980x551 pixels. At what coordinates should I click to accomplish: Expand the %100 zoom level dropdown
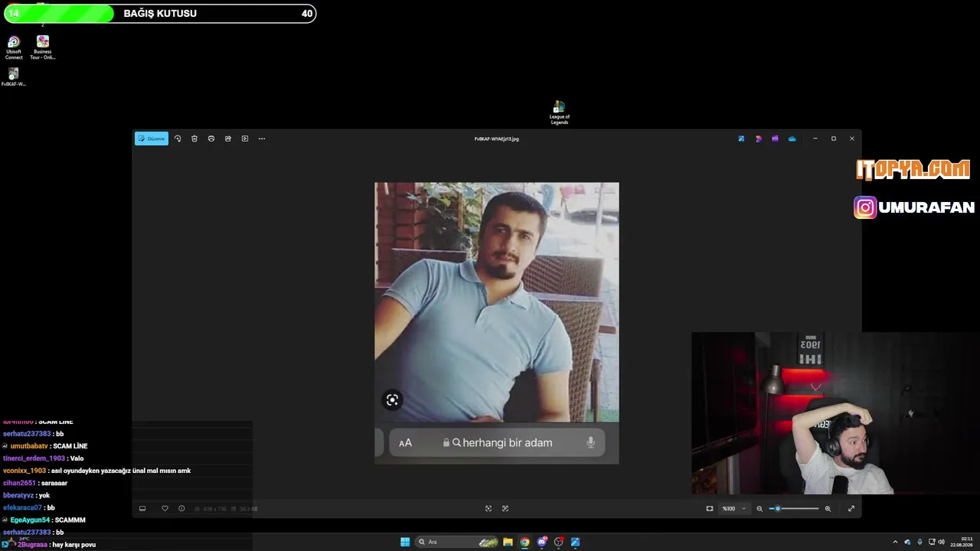[733, 508]
